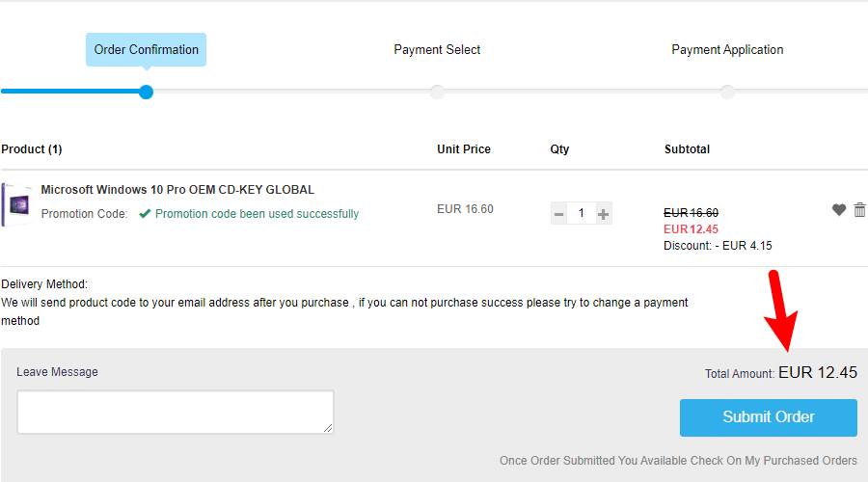Image resolution: width=868 pixels, height=482 pixels.
Task: Open the Windows 10 Pro product thumbnail
Action: (16, 204)
